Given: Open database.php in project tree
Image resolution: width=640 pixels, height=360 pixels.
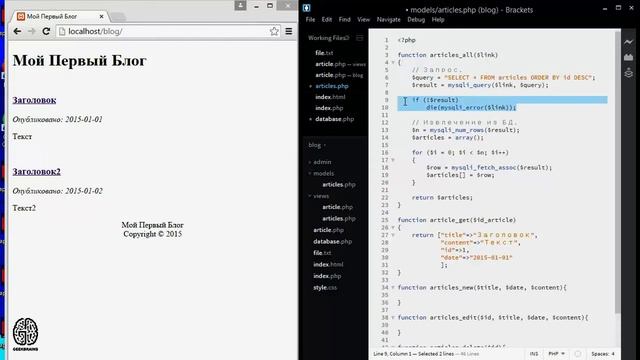Looking at the screenshot, I should click(333, 241).
